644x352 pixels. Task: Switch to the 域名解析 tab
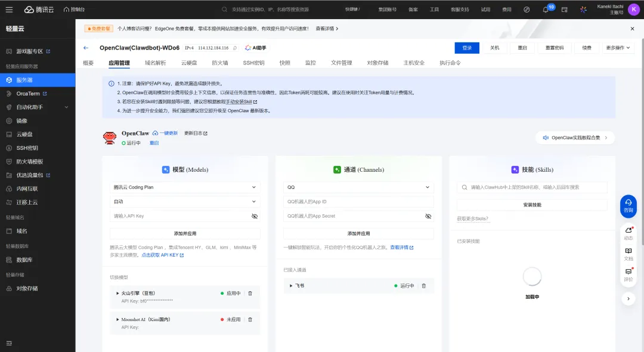(x=155, y=63)
